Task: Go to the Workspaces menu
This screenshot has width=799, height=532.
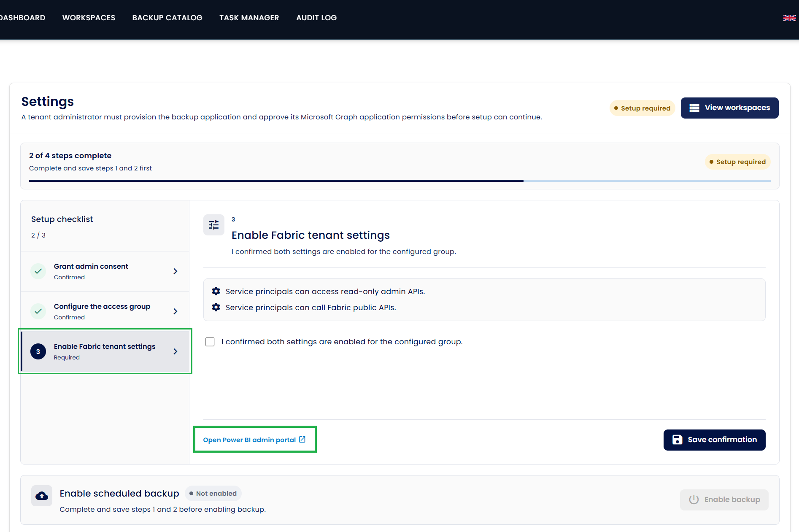Action: click(x=89, y=18)
